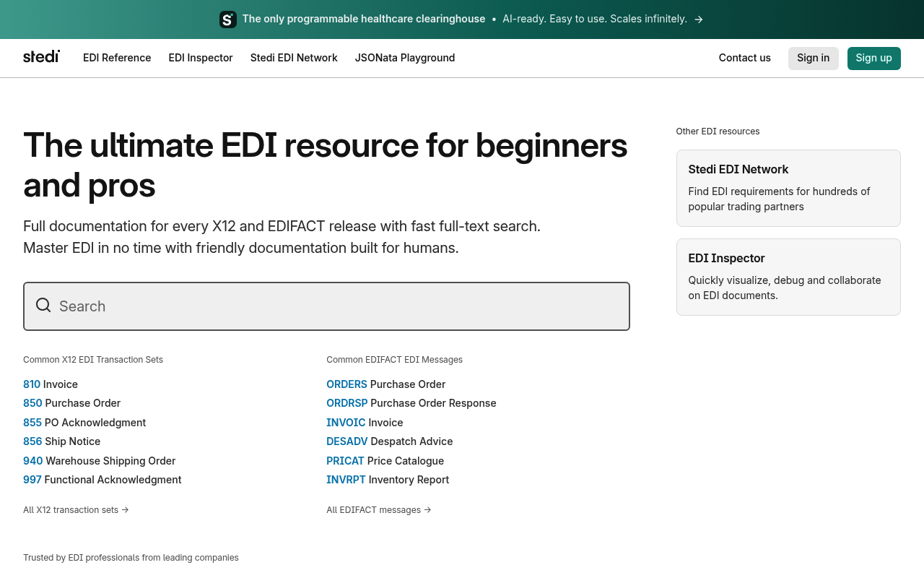924x578 pixels.
Task: Open the EDI Reference menu item
Action: [x=117, y=58]
